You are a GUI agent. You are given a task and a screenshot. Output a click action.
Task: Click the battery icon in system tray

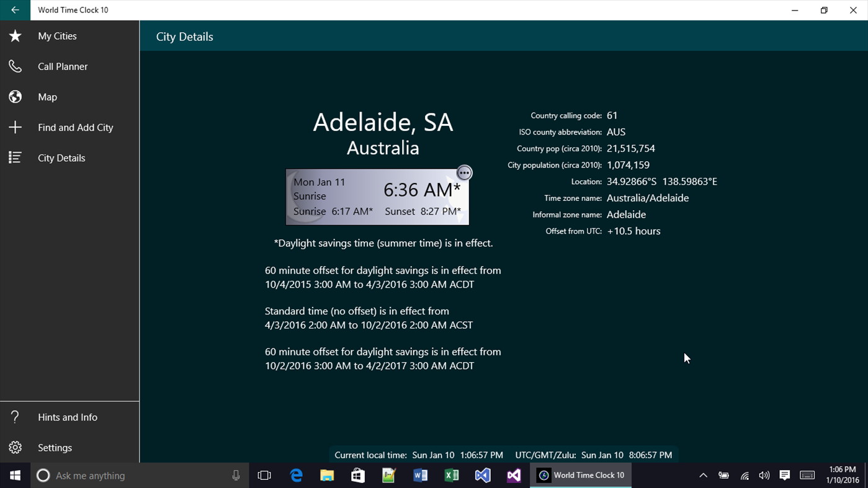[723, 476]
